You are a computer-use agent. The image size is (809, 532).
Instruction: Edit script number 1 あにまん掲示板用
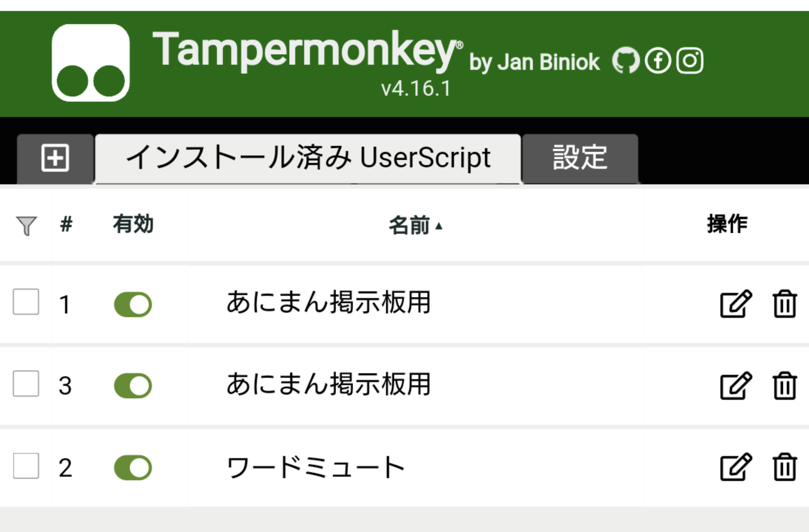736,304
